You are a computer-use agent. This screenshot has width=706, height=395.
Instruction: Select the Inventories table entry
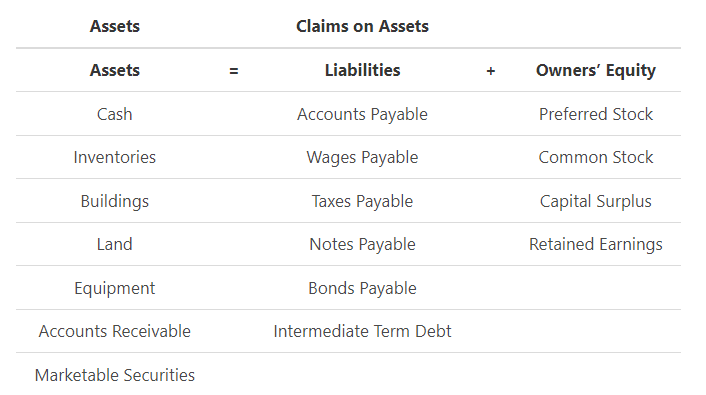114,157
